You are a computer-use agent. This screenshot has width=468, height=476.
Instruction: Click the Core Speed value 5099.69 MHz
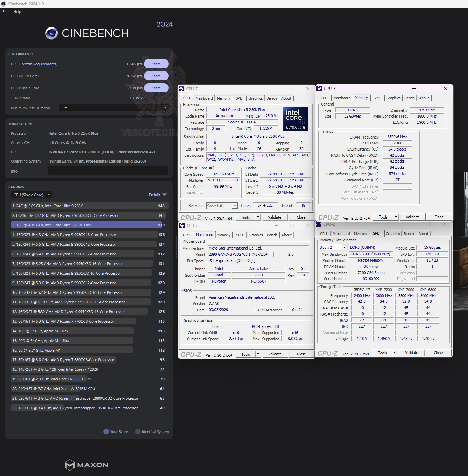pyautogui.click(x=223, y=174)
